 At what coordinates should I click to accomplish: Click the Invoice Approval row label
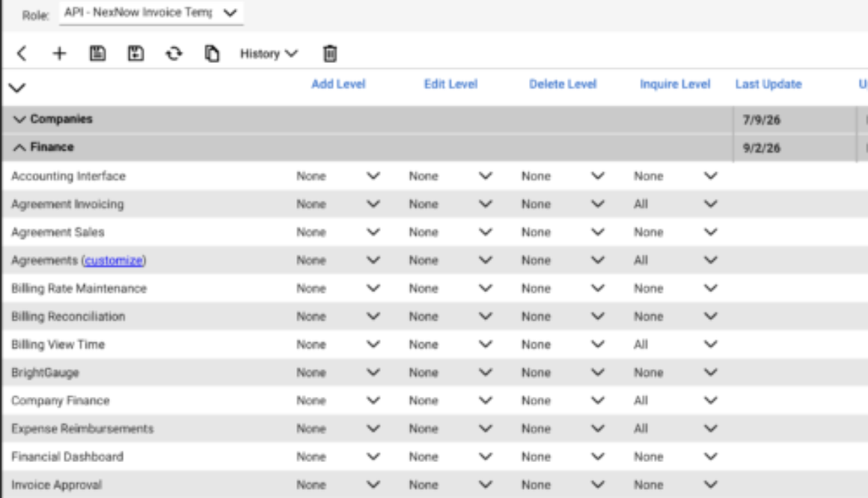pyautogui.click(x=56, y=485)
